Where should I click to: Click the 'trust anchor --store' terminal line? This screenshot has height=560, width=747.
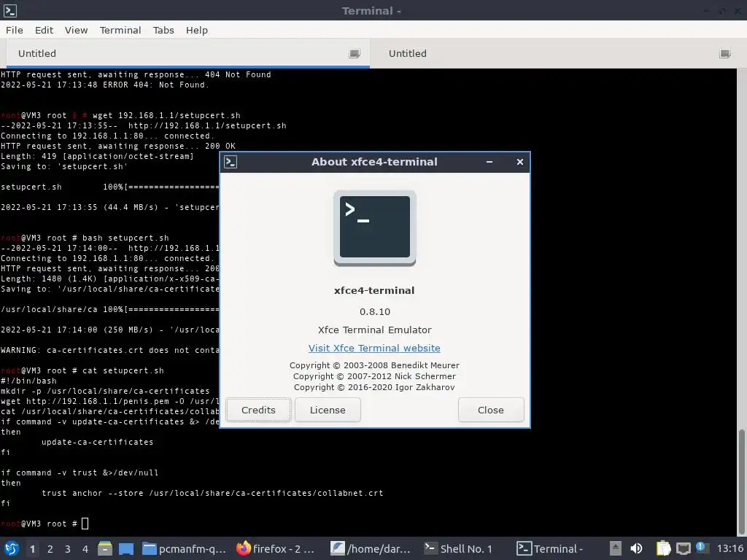tap(212, 493)
